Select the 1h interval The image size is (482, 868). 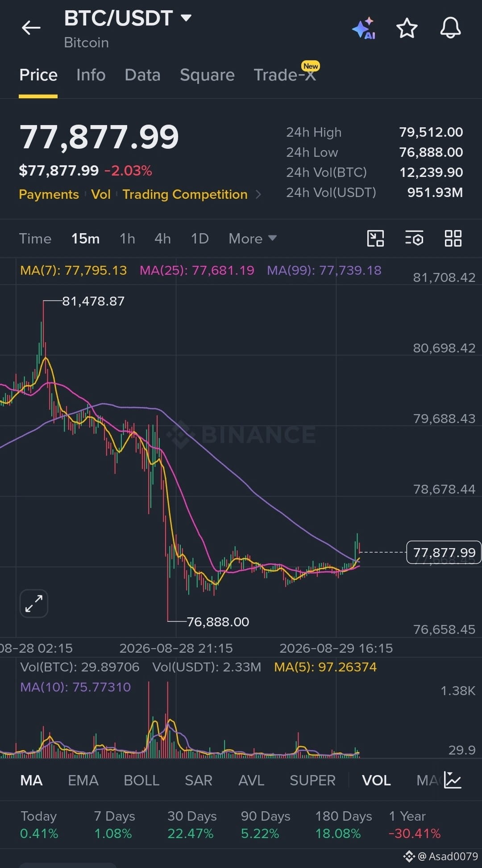coord(127,239)
